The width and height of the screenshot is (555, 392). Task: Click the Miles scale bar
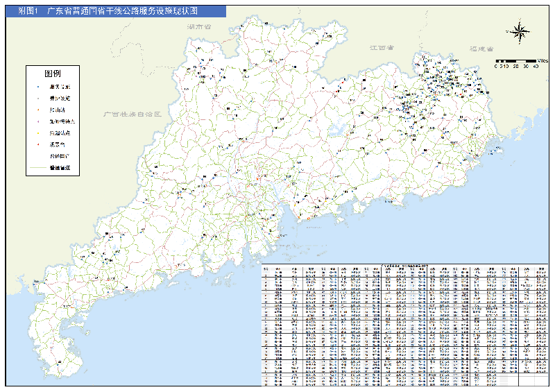(x=518, y=60)
